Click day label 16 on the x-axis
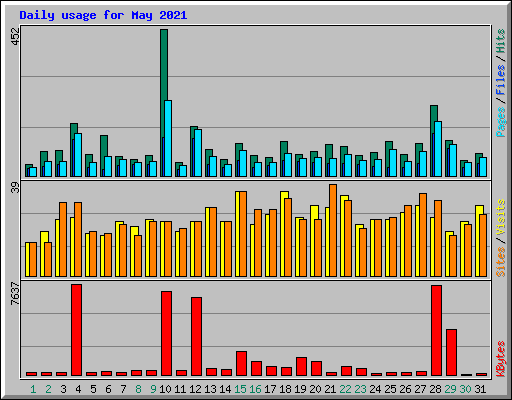 [x=255, y=389]
